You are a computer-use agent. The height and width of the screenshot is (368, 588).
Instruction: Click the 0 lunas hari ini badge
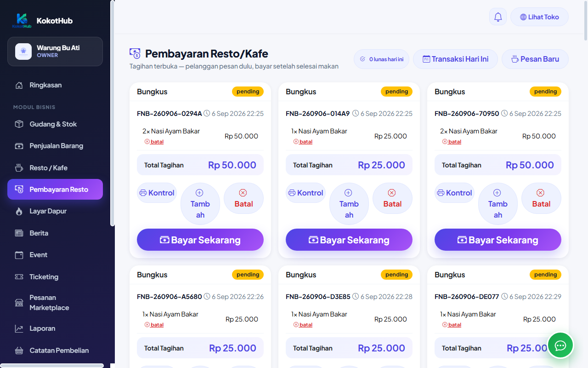[x=381, y=59]
